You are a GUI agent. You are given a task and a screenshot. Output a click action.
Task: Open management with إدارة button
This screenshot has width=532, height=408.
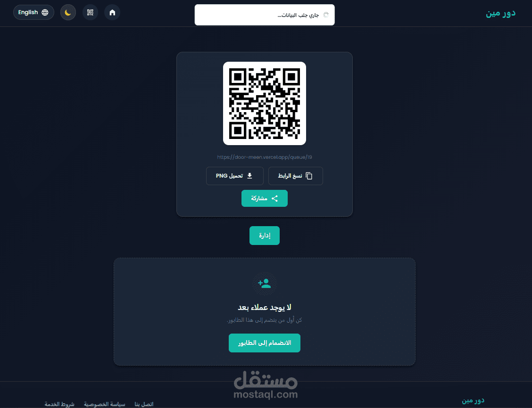[x=265, y=236]
